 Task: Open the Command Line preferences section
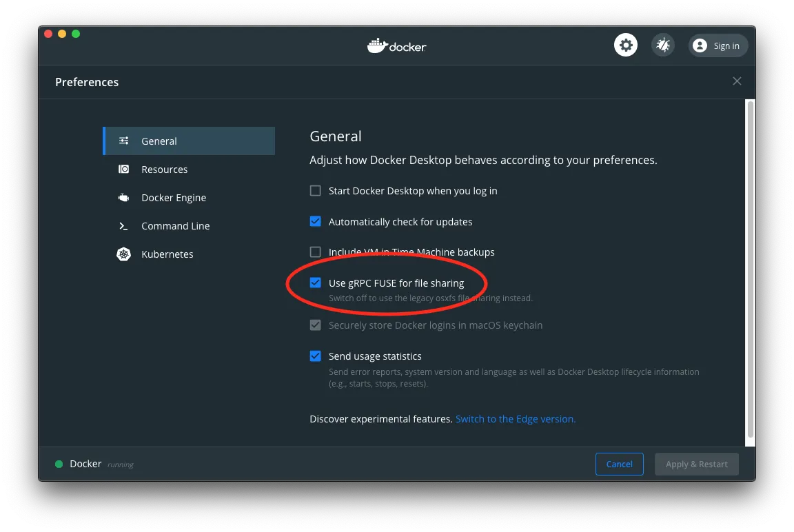coord(189,226)
